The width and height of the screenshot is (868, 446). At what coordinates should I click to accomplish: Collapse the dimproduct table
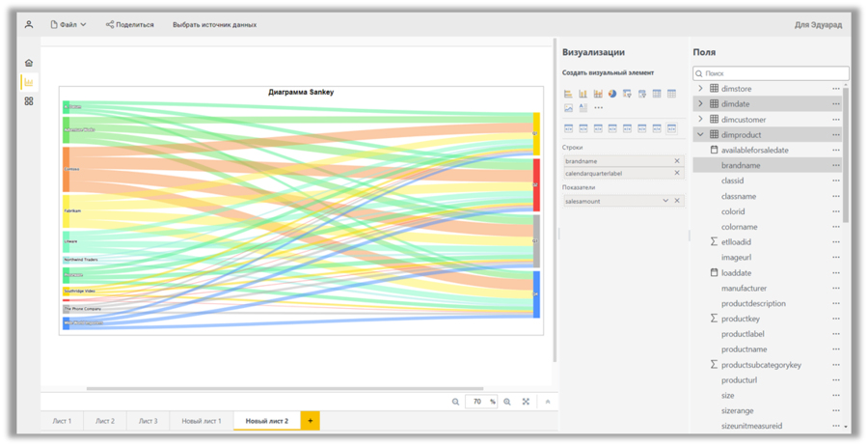[x=701, y=135]
